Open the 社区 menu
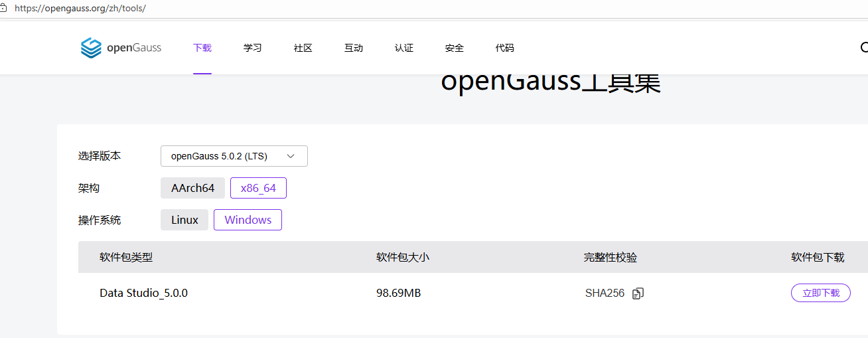 tap(303, 48)
